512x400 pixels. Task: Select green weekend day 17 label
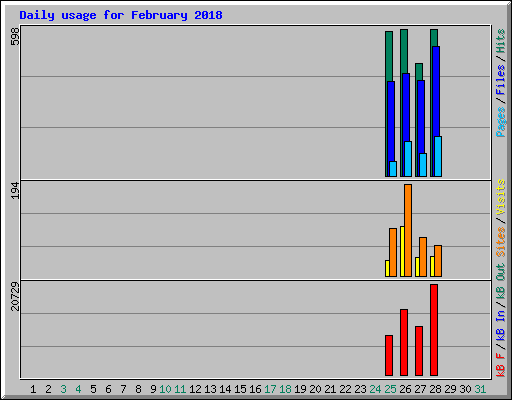(x=270, y=389)
